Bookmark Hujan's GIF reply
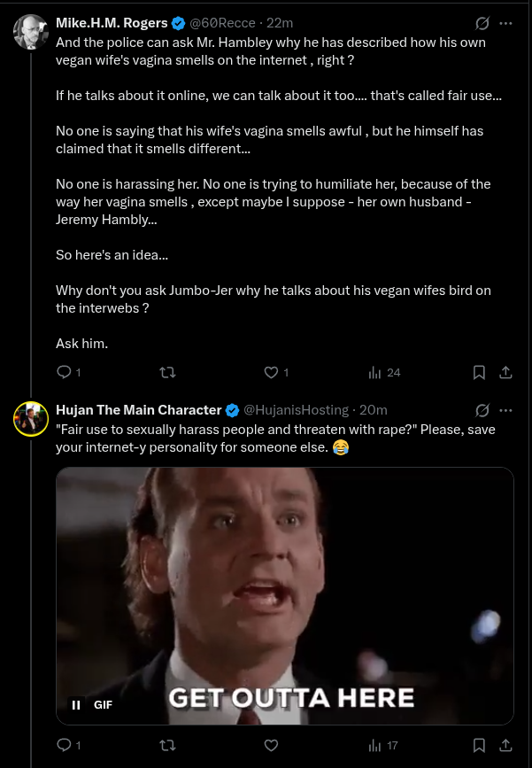 coord(479,746)
